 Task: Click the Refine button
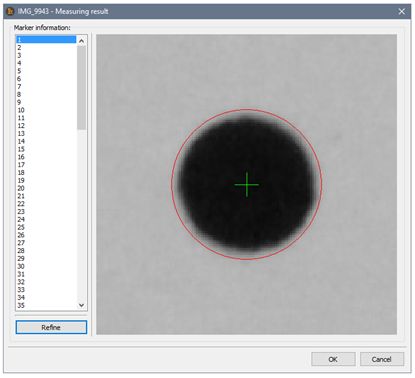(51, 327)
